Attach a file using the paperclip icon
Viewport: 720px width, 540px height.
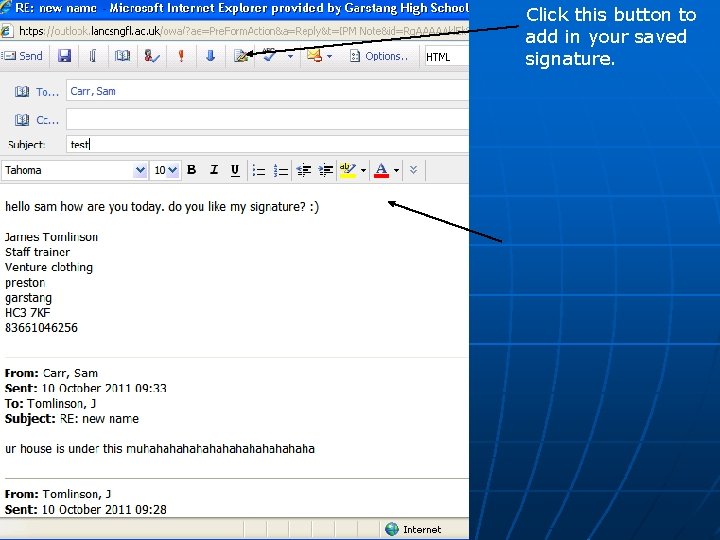tap(93, 56)
